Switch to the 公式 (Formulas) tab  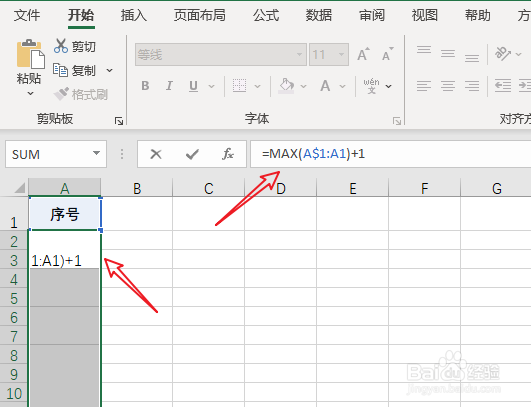click(x=266, y=15)
